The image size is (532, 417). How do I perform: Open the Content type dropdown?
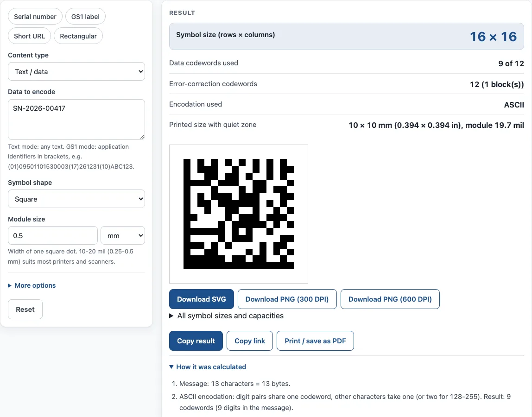pos(76,72)
